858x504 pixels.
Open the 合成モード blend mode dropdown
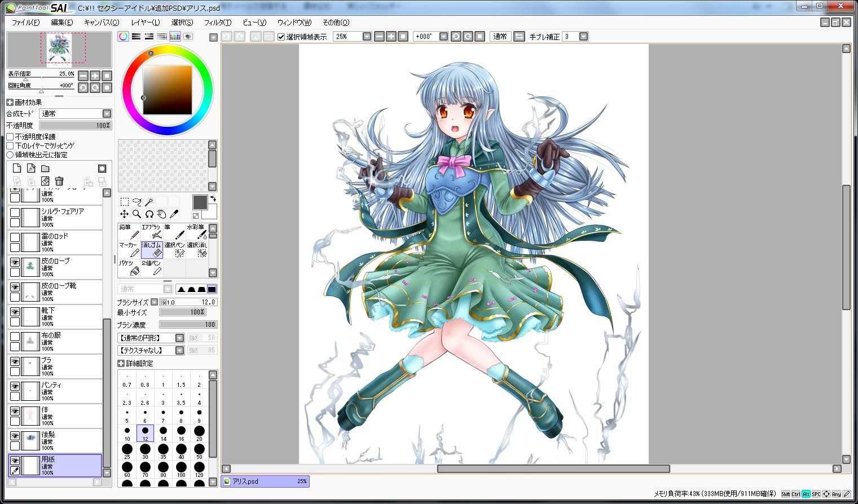click(107, 114)
